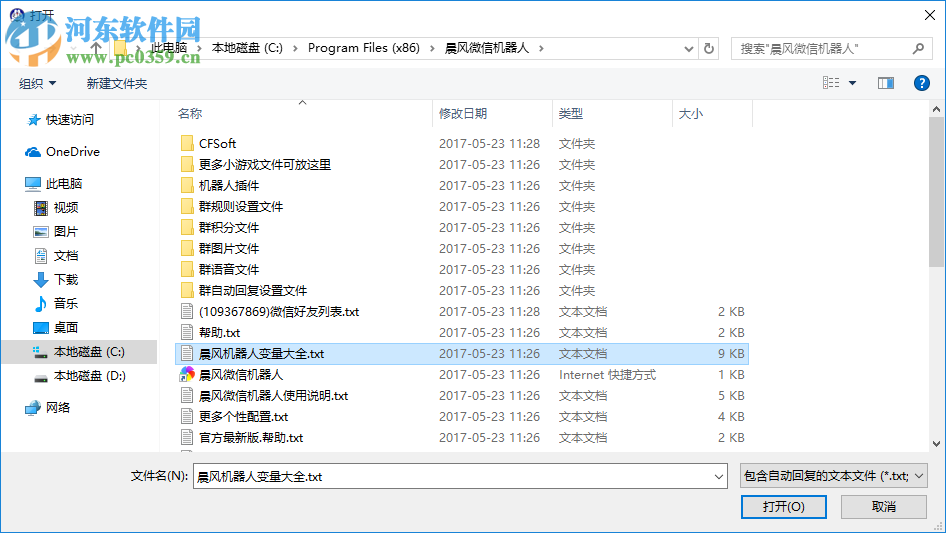
Task: Expand chevron after Program Files (x86)
Action: (432, 48)
